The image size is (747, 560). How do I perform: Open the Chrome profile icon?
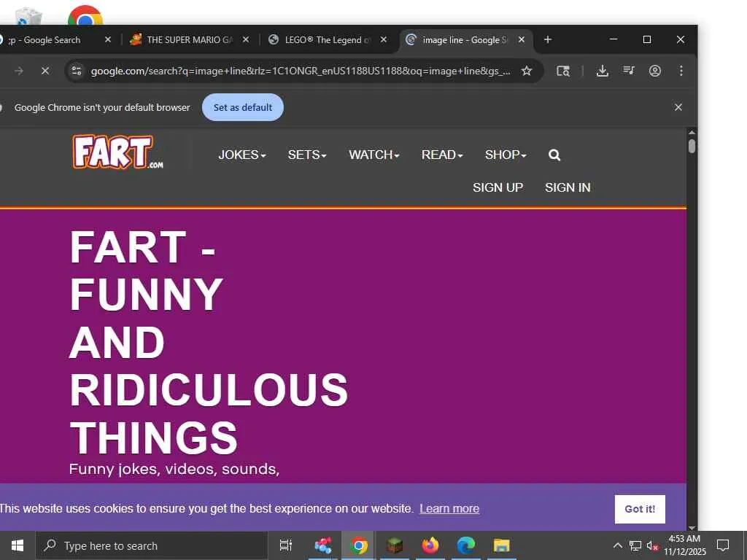pos(655,71)
